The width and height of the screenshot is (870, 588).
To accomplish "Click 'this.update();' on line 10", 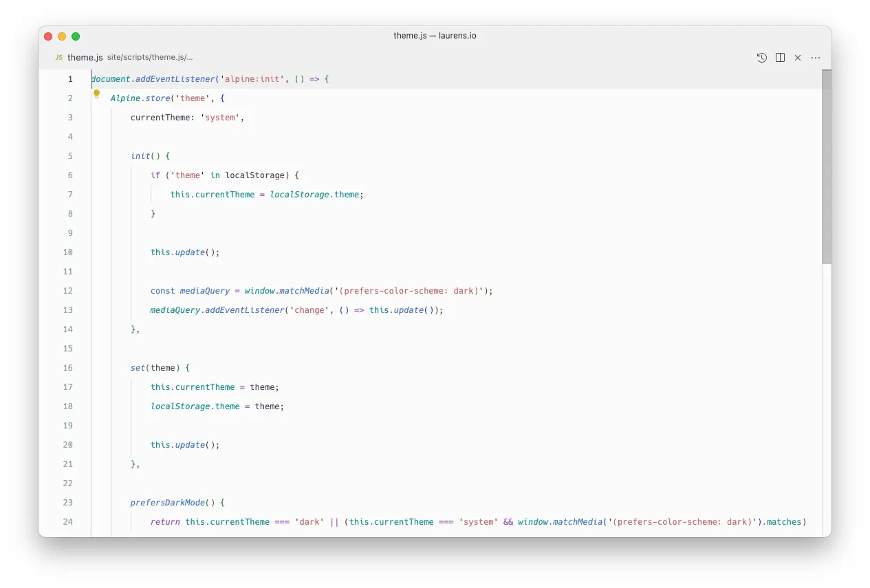I will click(x=185, y=252).
